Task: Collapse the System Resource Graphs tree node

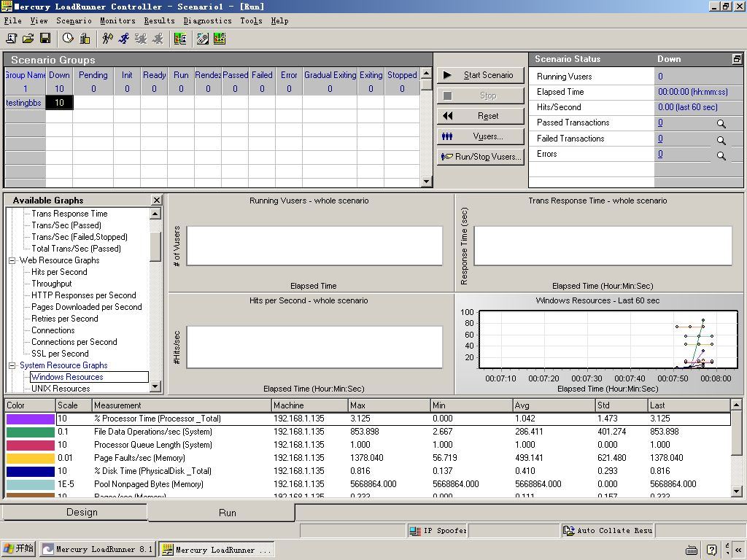Action: [12, 366]
